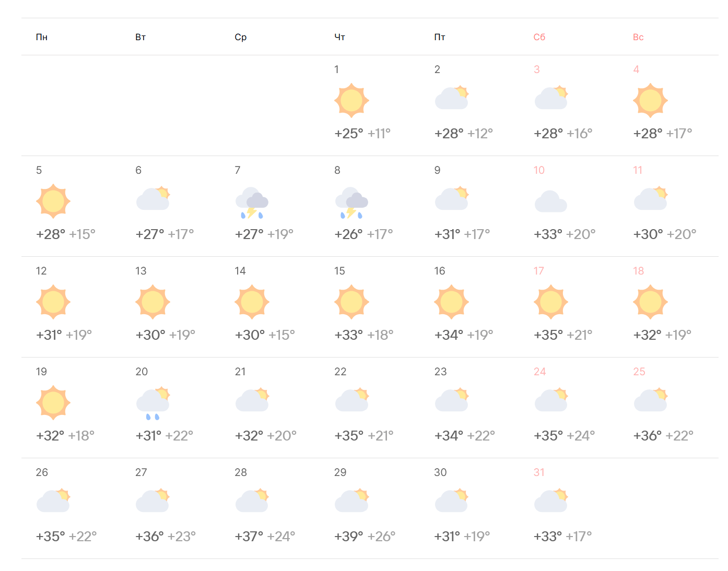Viewport: 728px width, 571px height.
Task: Select the thunderstorm icon on day 8
Action: coord(351,203)
